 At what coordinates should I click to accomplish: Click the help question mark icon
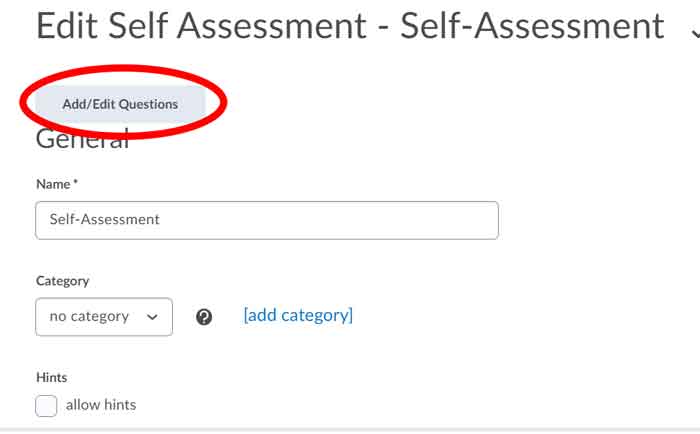point(204,317)
